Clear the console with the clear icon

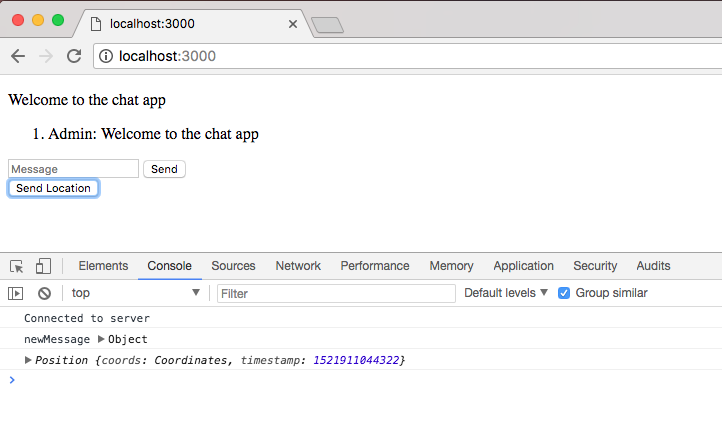pyautogui.click(x=44, y=293)
